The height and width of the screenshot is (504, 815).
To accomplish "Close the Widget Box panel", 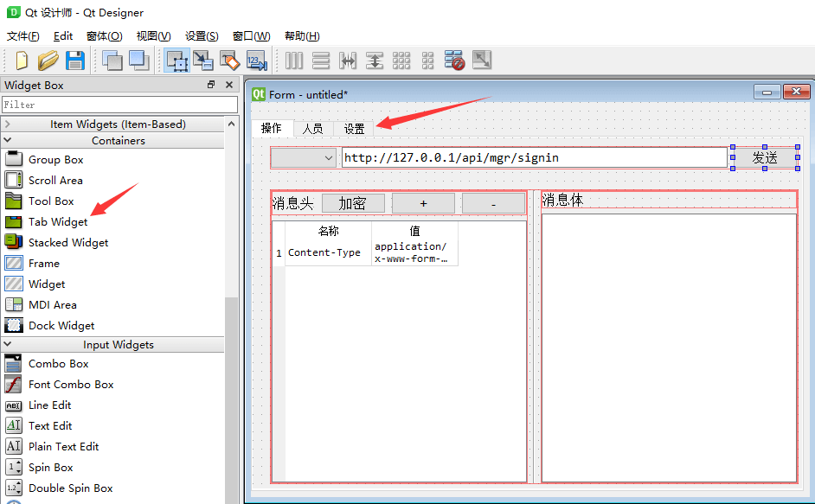I will pyautogui.click(x=229, y=85).
